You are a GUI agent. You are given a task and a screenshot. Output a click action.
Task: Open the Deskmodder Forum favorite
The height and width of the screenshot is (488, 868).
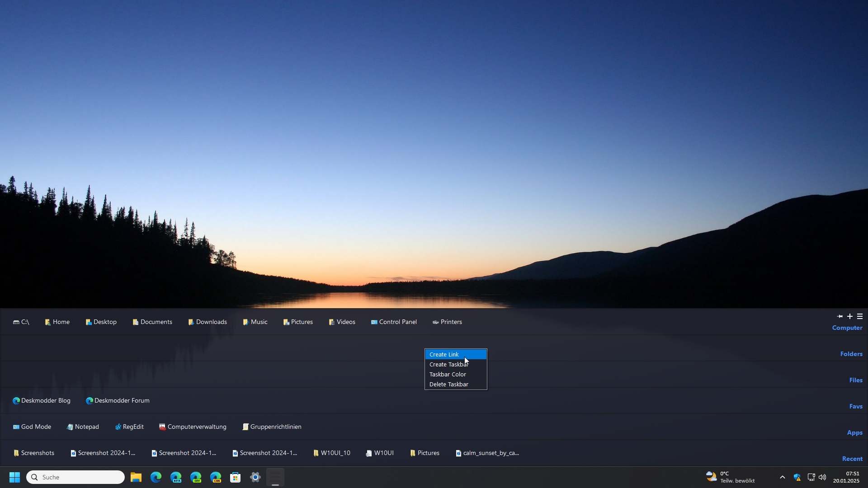[118, 401]
